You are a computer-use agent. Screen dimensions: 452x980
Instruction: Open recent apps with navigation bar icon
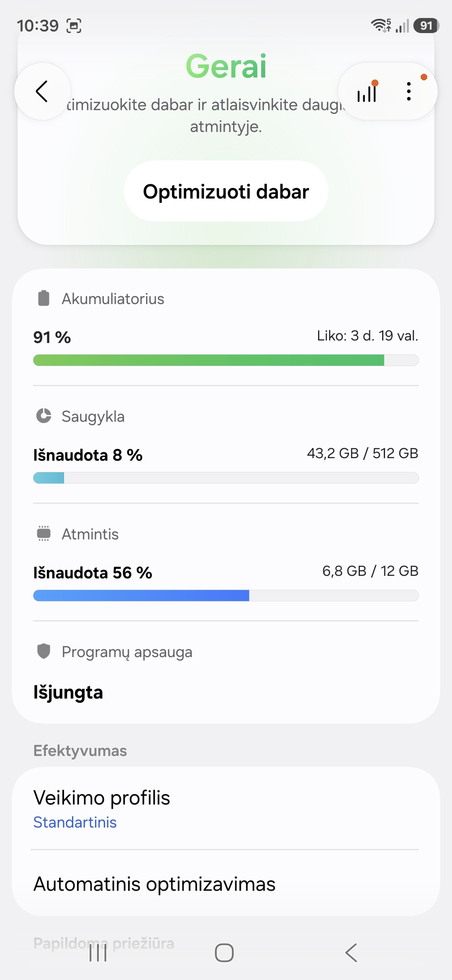[98, 953]
